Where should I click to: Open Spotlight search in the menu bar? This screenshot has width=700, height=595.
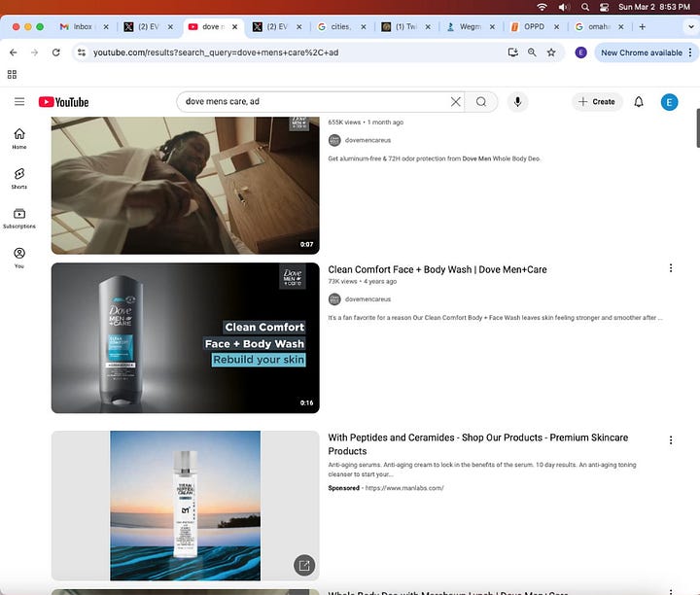585,7
